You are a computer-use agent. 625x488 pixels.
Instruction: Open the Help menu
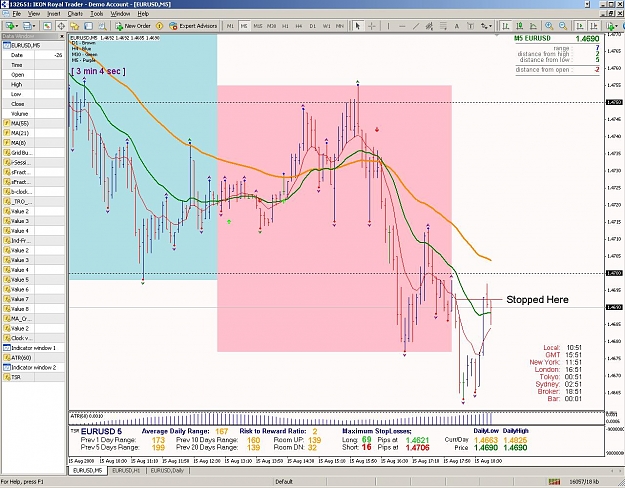[x=143, y=14]
